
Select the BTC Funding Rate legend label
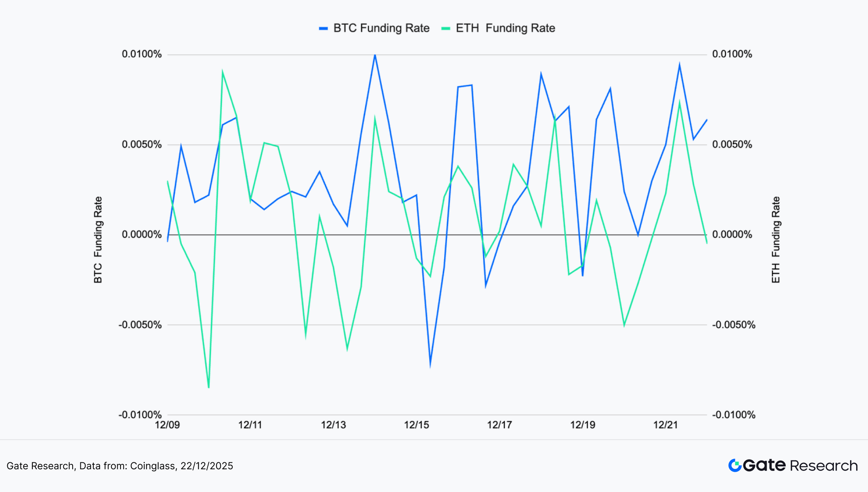pos(381,28)
